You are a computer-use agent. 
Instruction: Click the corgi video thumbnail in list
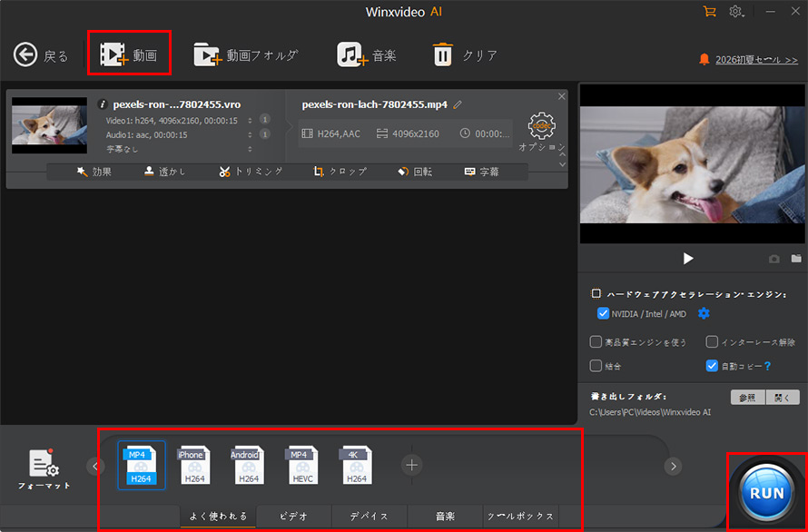pos(49,125)
